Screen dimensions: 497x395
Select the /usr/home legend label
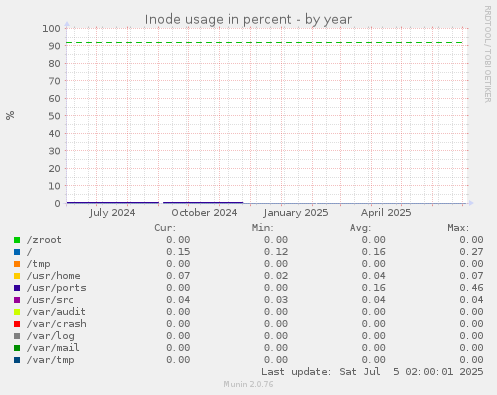point(53,276)
